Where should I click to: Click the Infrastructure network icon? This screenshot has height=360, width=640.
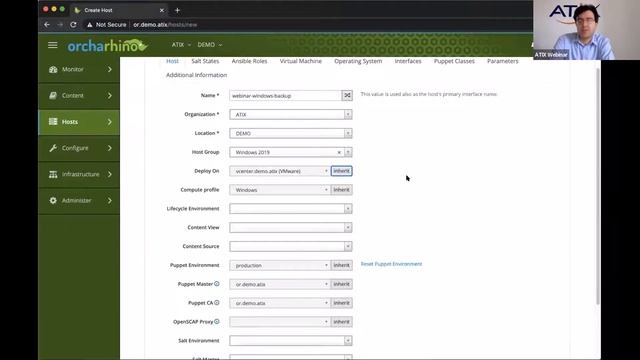53,174
